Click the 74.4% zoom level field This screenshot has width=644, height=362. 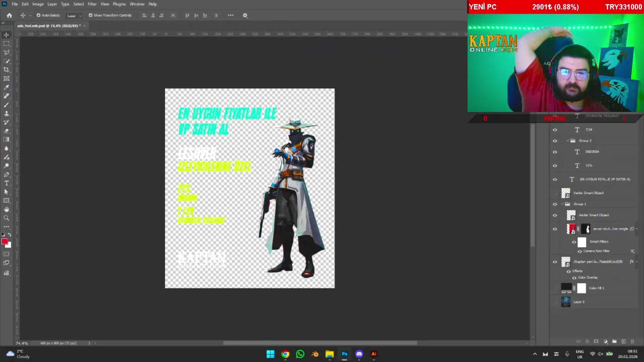point(21,343)
